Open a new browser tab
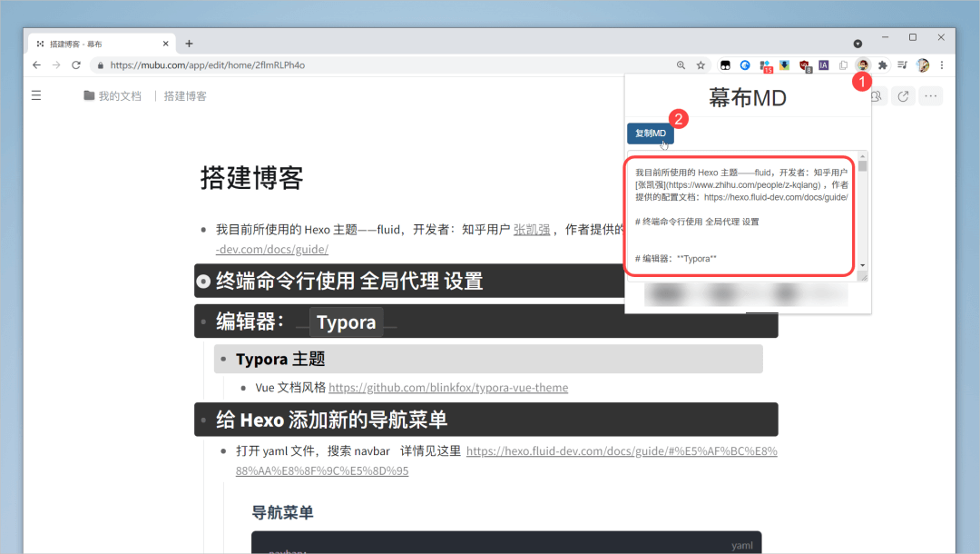The height and width of the screenshot is (554, 980). pyautogui.click(x=189, y=44)
